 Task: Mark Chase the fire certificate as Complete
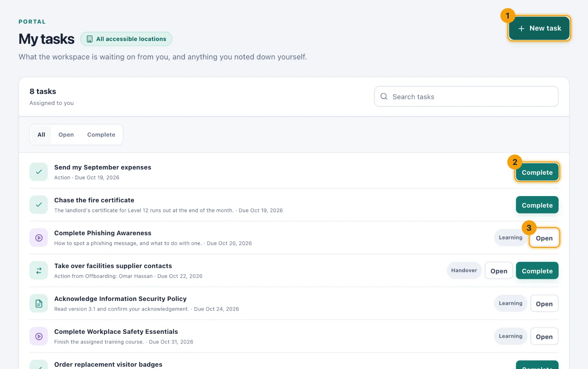(537, 205)
